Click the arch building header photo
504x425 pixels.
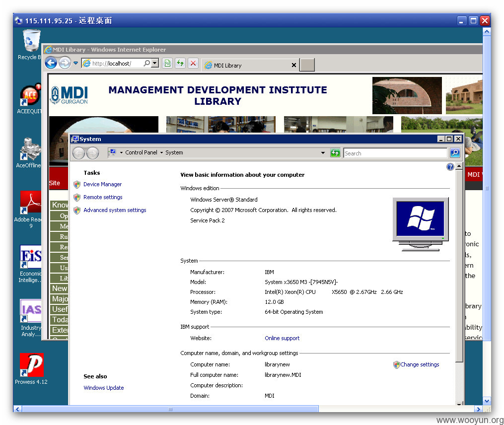click(x=407, y=95)
